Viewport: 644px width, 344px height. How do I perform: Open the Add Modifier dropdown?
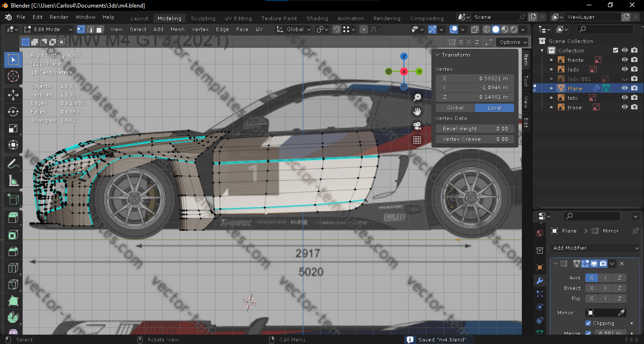595,248
